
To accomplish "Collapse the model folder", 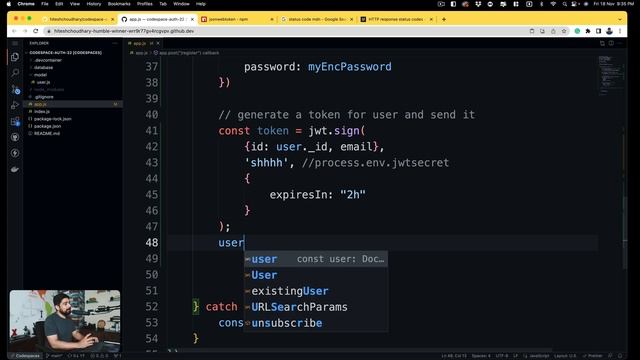I will [x=40, y=75].
